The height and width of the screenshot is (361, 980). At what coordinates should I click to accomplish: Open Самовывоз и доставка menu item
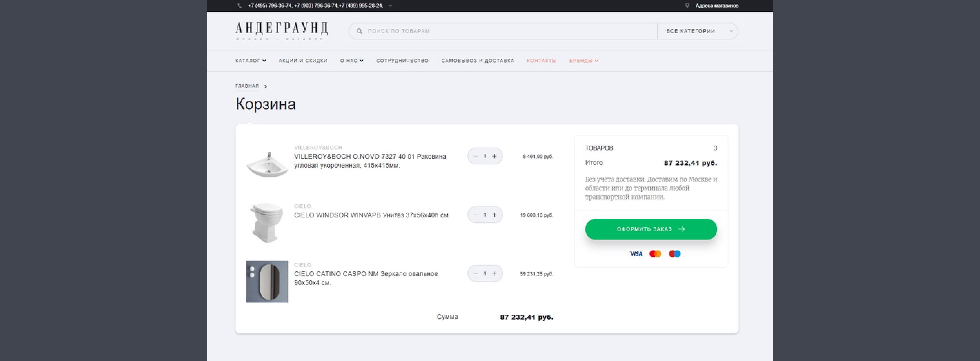478,60
